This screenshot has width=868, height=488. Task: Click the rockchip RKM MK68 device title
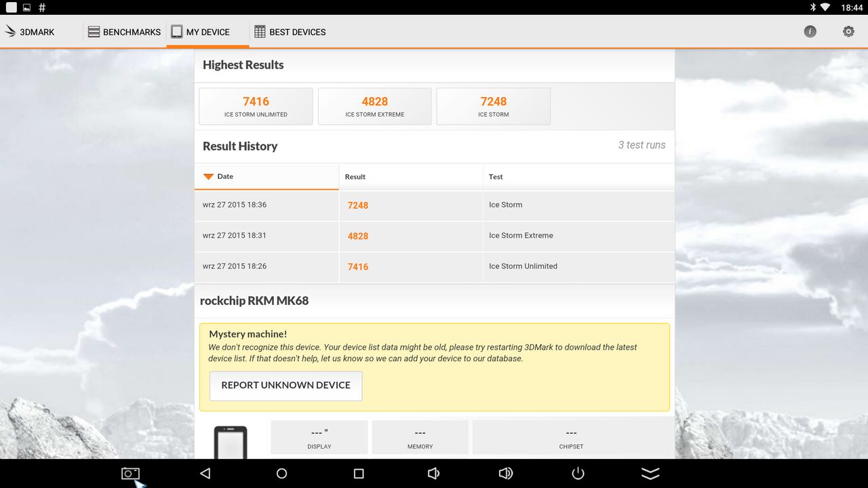tap(254, 300)
